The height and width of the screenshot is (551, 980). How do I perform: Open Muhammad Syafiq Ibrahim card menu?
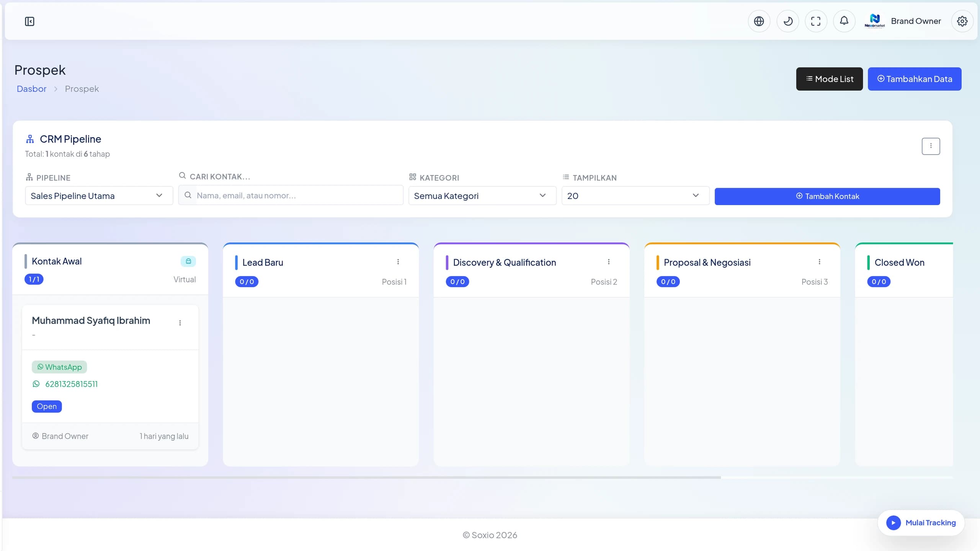tap(180, 323)
